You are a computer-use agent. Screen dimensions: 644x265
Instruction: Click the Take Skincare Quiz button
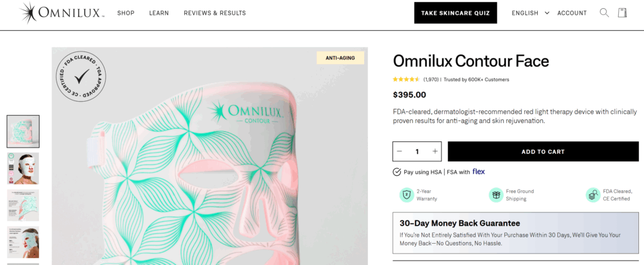coord(455,13)
